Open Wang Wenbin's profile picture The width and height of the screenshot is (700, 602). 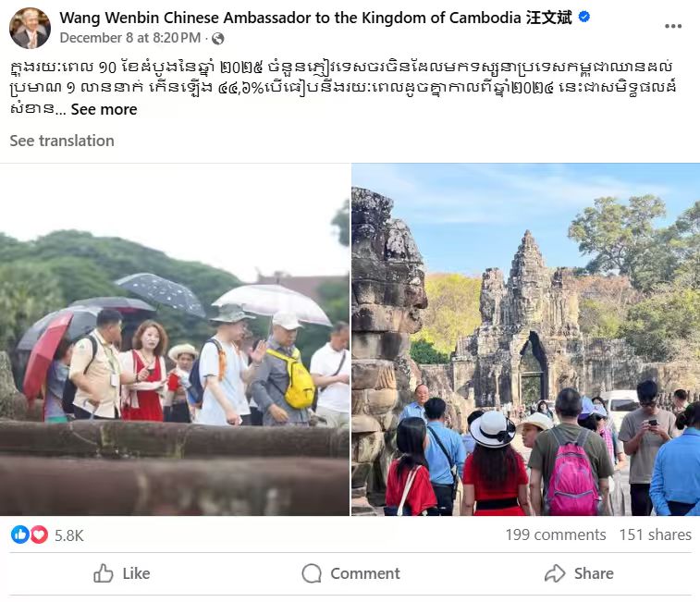pyautogui.click(x=30, y=28)
